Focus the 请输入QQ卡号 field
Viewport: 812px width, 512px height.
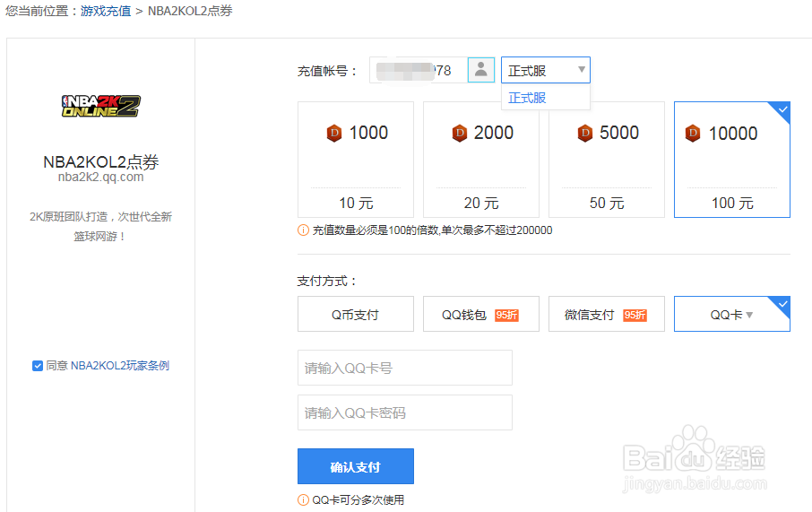pyautogui.click(x=405, y=368)
